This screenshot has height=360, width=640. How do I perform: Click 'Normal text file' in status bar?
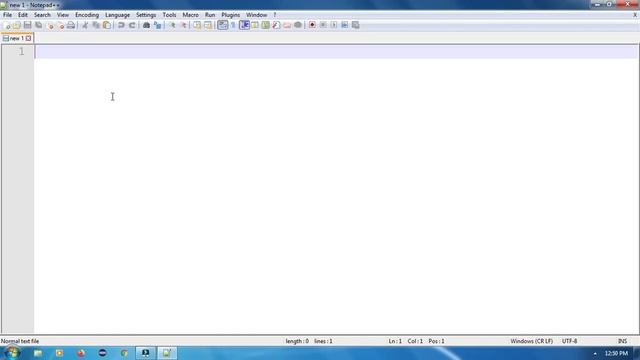tap(20, 341)
